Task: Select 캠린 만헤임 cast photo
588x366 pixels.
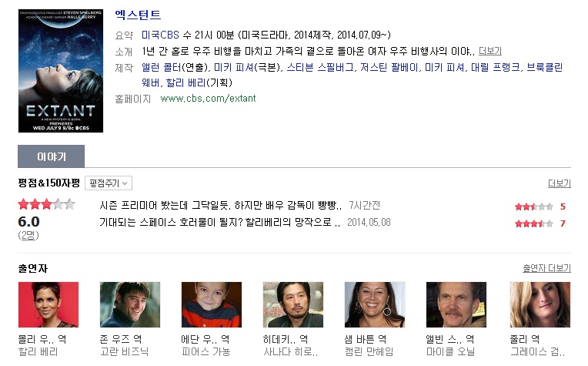Action: [x=375, y=305]
